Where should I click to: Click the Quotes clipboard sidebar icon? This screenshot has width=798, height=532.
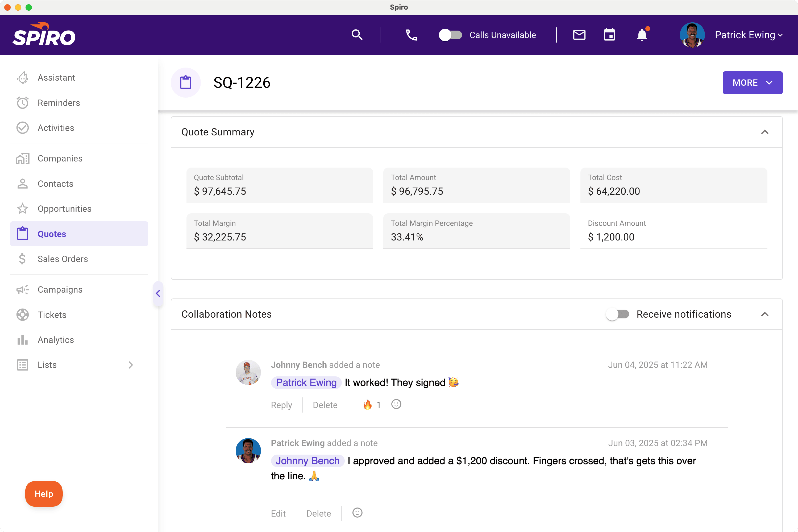click(22, 234)
